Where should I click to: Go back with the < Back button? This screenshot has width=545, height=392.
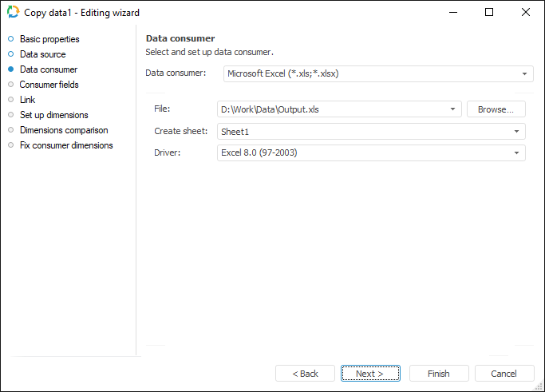pos(305,374)
